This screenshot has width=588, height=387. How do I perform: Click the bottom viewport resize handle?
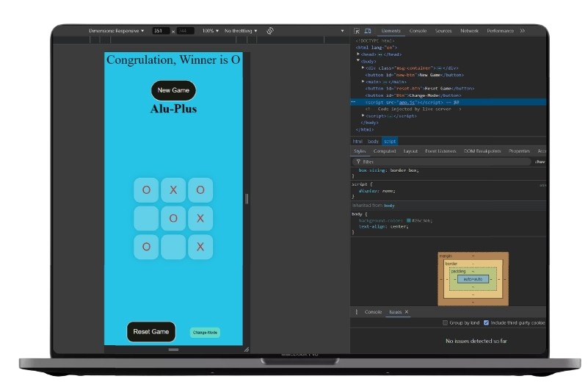pyautogui.click(x=173, y=350)
